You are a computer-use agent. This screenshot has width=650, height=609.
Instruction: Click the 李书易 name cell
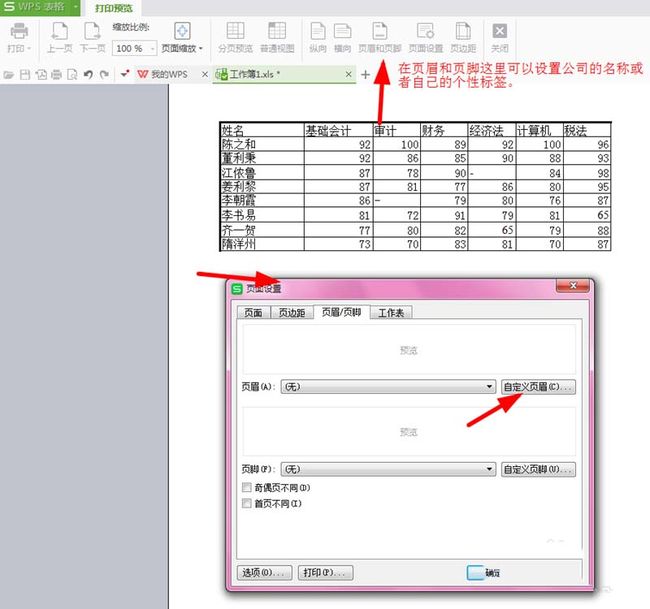(262, 215)
